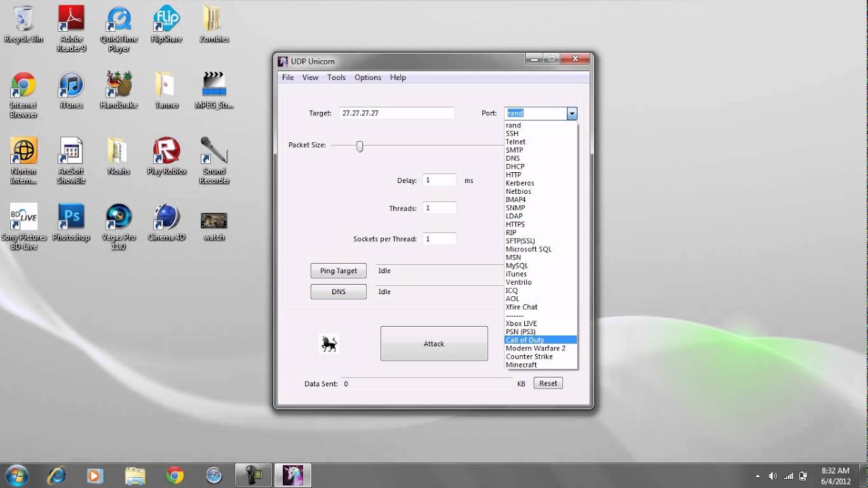Click the unicorn logo in UDP Unicorn
868x488 pixels.
pyautogui.click(x=329, y=344)
